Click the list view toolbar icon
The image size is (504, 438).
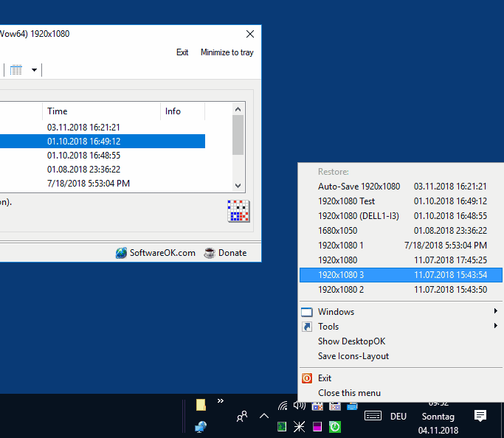tap(16, 70)
